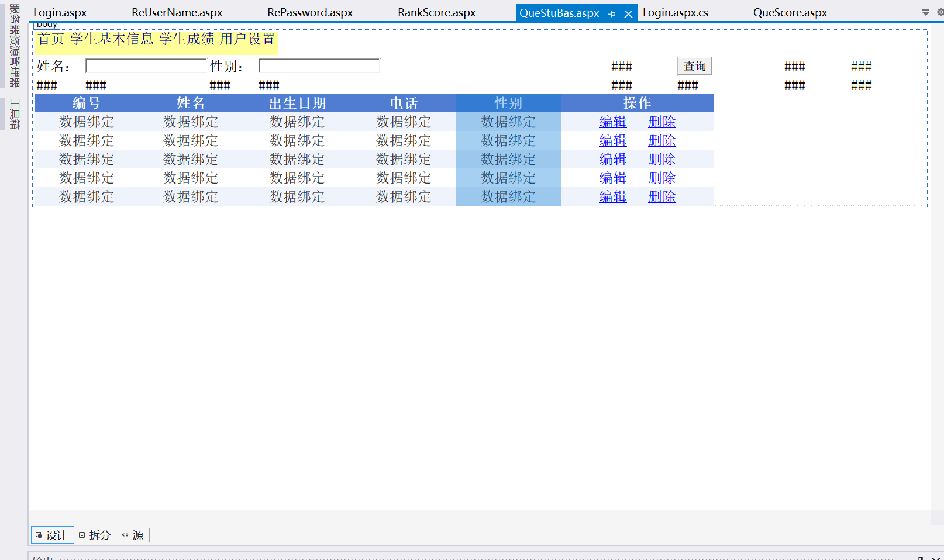Image resolution: width=944 pixels, height=560 pixels.
Task: Click 编辑 link in second data row
Action: 613,140
